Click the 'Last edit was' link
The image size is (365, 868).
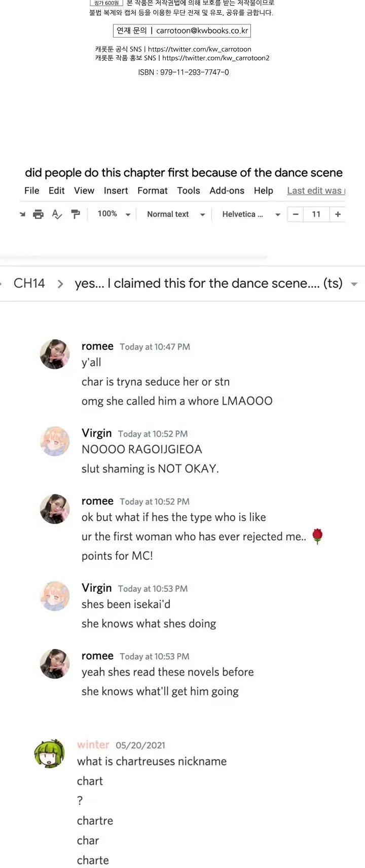(x=316, y=191)
